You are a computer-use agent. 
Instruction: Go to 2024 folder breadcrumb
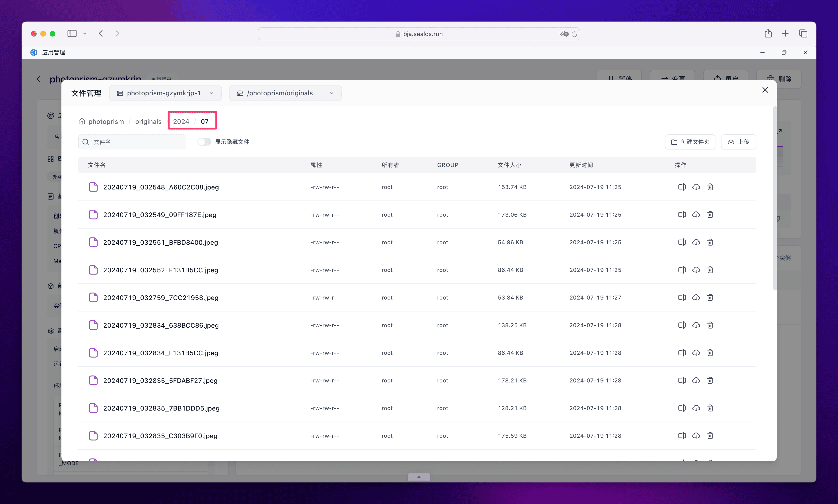pyautogui.click(x=181, y=122)
